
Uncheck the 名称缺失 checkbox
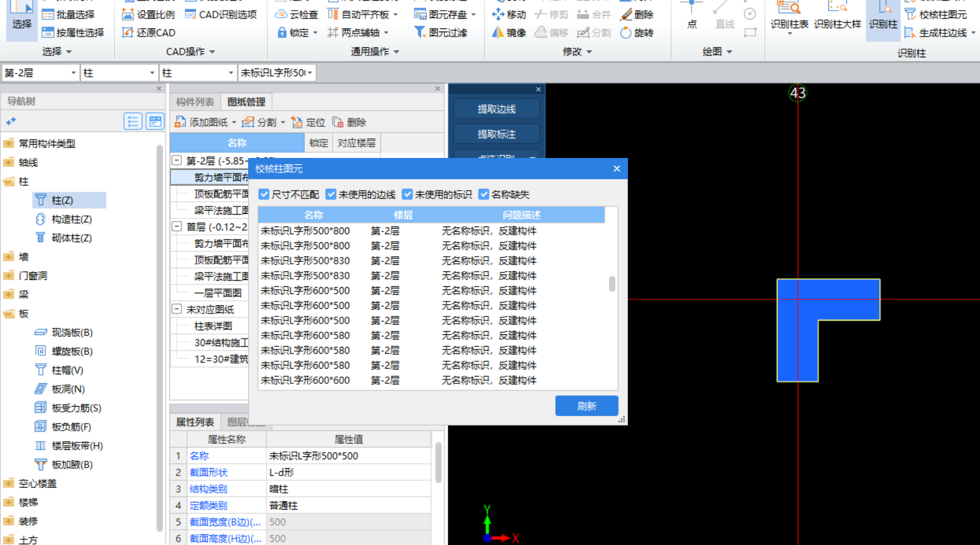pyautogui.click(x=484, y=194)
